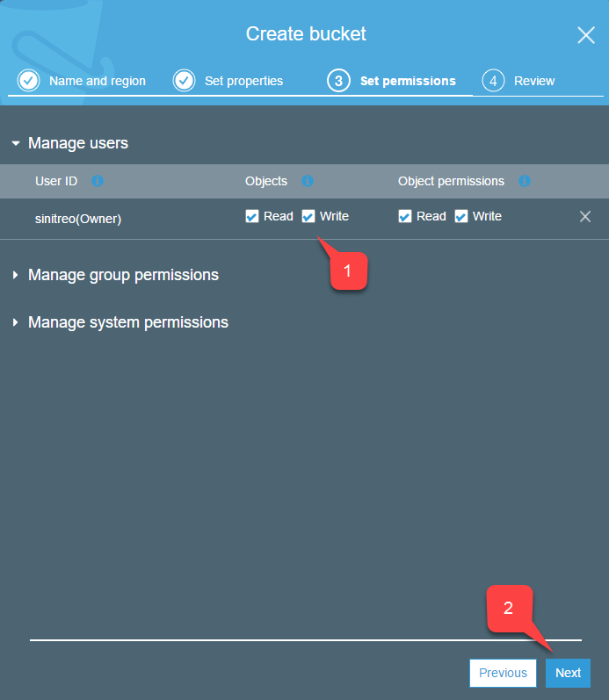Toggle Object permissions Read checkbox
The height and width of the screenshot is (700, 609).
tap(405, 217)
